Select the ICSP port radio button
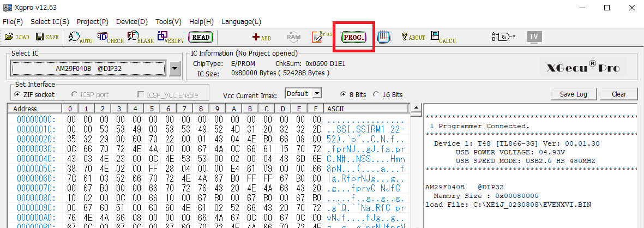 pos(74,94)
